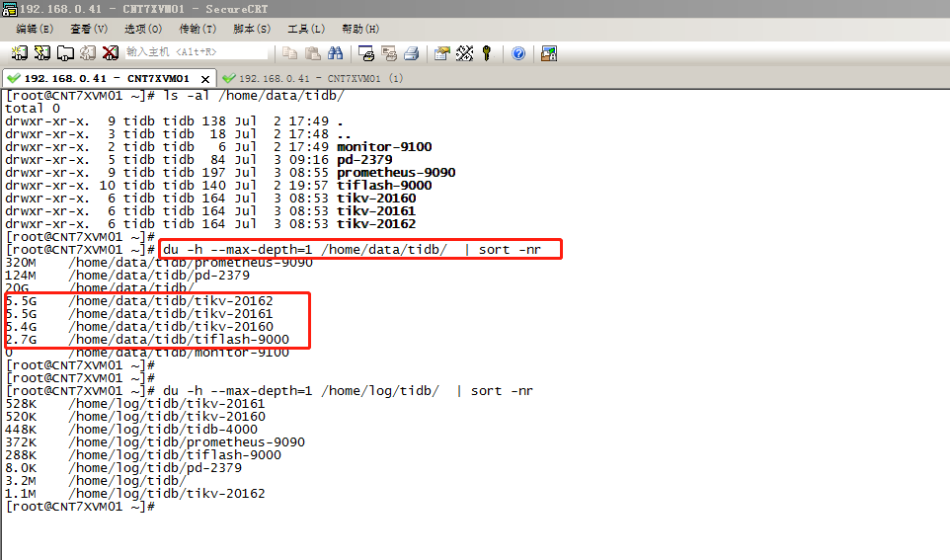Click the Find binoculars icon

335,53
